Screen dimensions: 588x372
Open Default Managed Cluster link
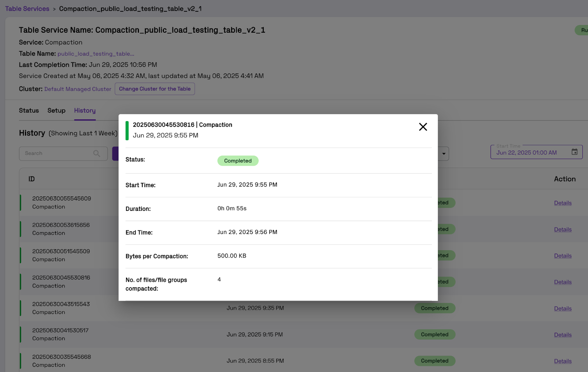78,89
